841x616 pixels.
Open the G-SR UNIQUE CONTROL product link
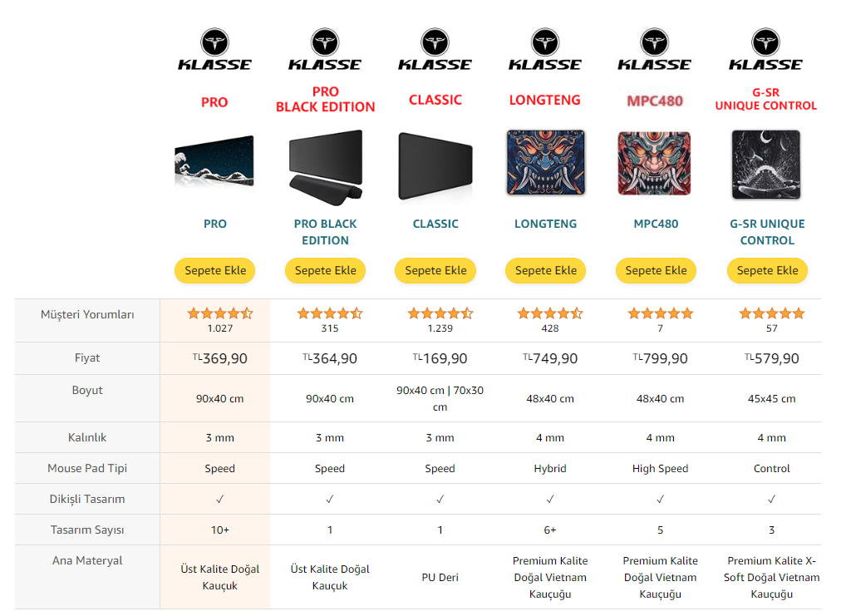click(x=767, y=232)
